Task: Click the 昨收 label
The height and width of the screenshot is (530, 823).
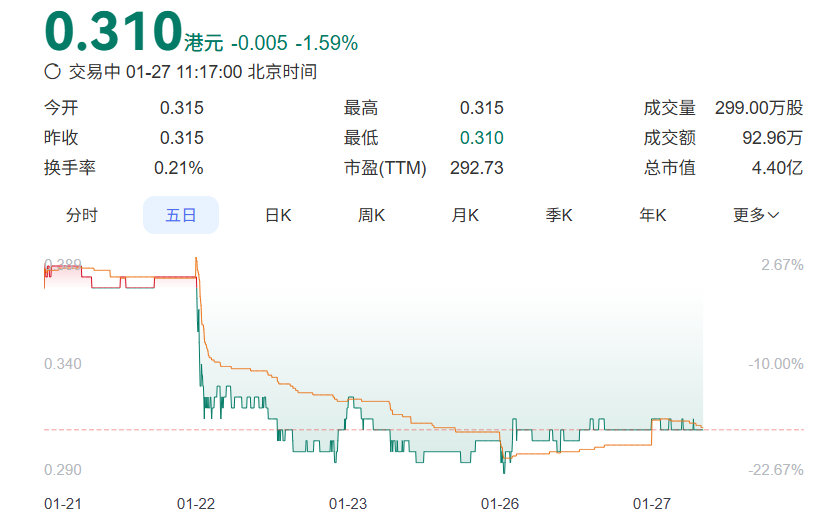Action: pos(61,138)
